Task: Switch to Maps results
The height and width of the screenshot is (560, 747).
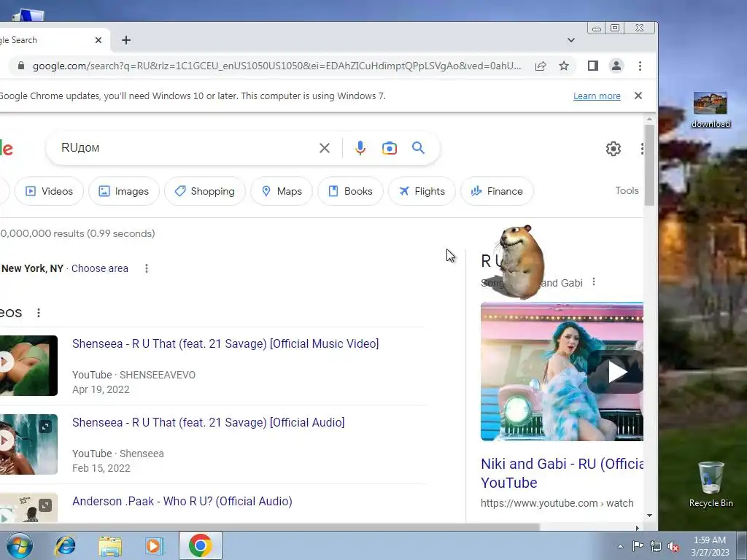Action: coord(282,192)
